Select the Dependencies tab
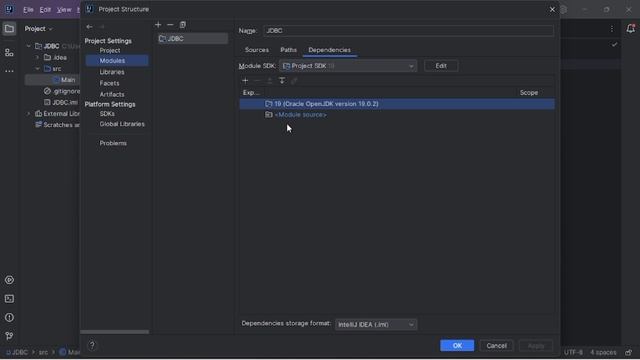Viewport: 640px width, 360px height. pos(329,50)
